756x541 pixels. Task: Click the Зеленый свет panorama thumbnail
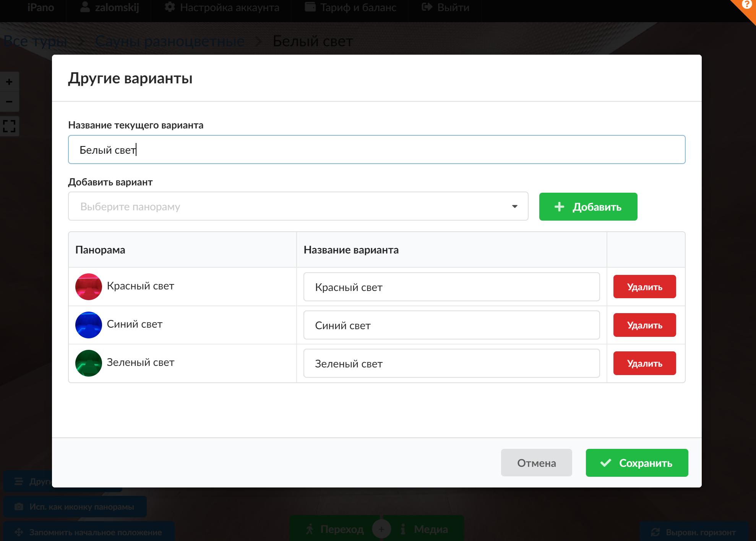tap(89, 363)
